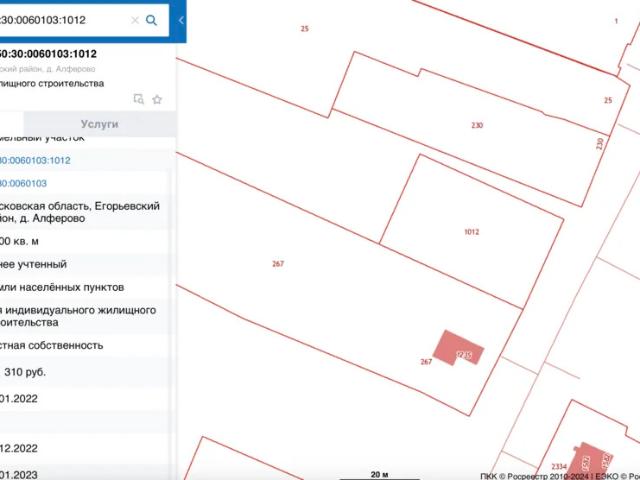Click the magnifier search icon

(x=151, y=20)
